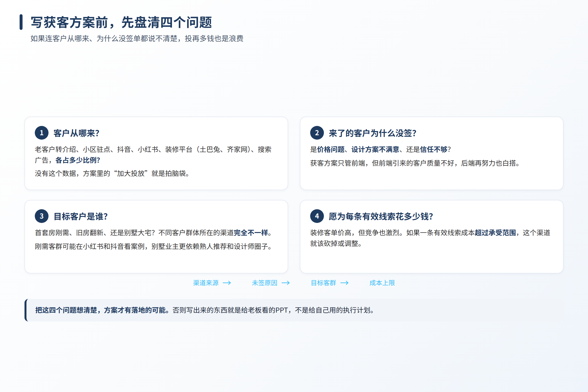Click the subtitle starting with 如果连客户从哪来
The width and height of the screenshot is (588, 392).
pyautogui.click(x=137, y=38)
